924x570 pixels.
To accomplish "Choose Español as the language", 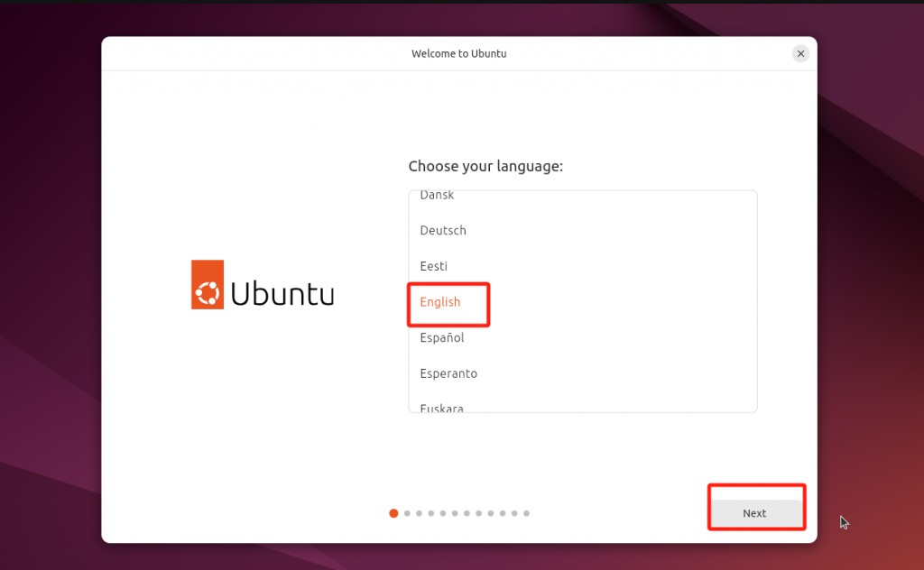I will (x=582, y=338).
